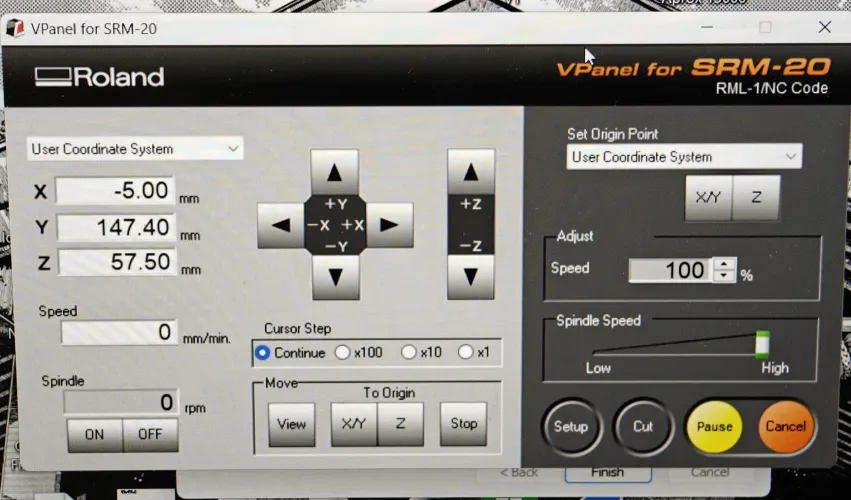Open the coordinate system dropdown above X value

point(135,149)
